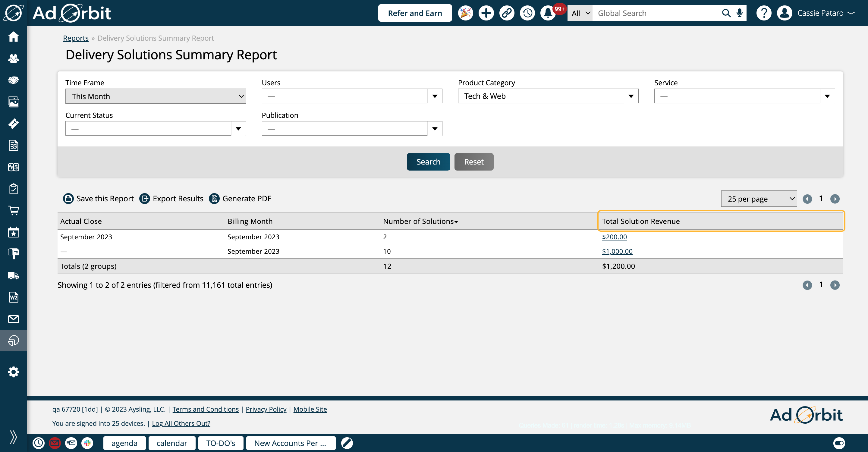This screenshot has height=452, width=868.
Task: Click the Reset button to clear filters
Action: pyautogui.click(x=473, y=162)
